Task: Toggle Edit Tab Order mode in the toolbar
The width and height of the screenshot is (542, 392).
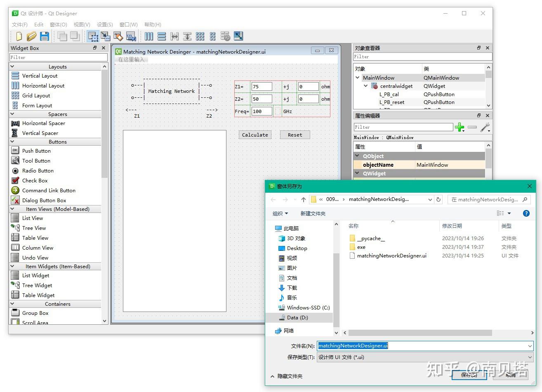Action: [x=131, y=36]
